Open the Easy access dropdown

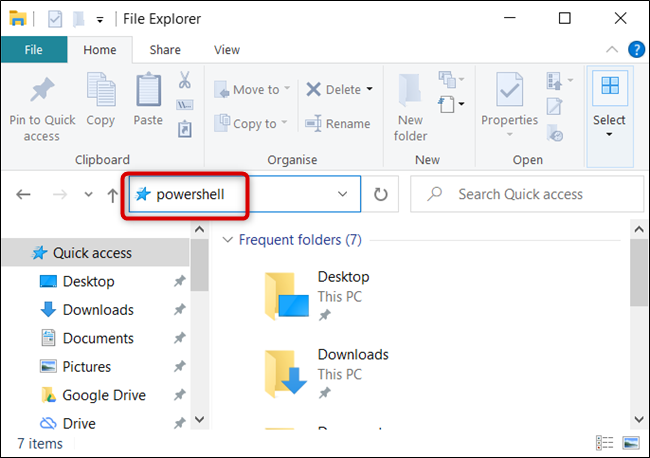click(x=451, y=79)
